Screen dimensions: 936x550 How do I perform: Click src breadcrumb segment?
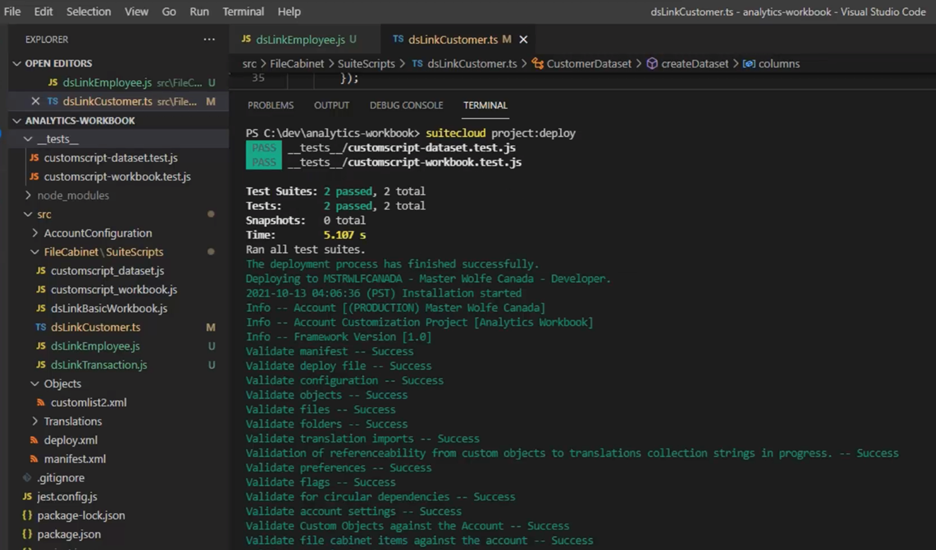coord(249,64)
